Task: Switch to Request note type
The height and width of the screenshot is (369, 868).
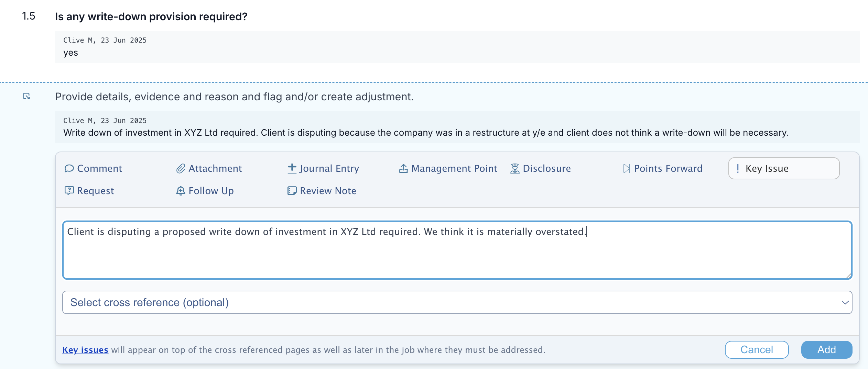Action: tap(89, 191)
